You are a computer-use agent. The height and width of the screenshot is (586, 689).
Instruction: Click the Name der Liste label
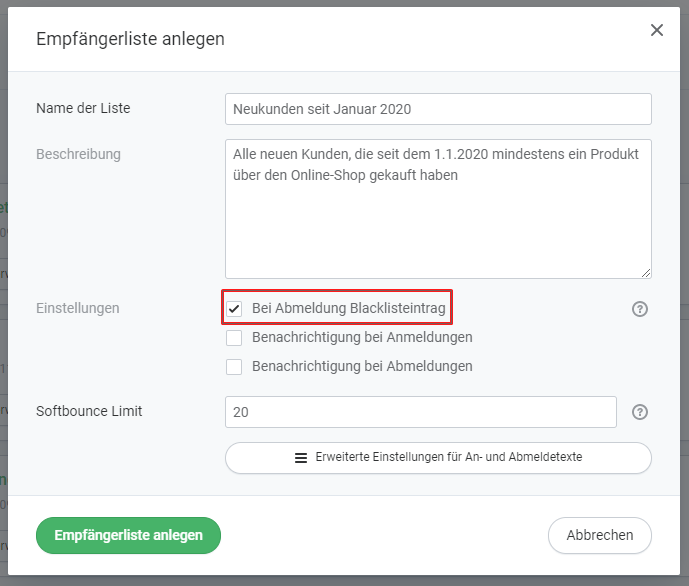(x=83, y=109)
